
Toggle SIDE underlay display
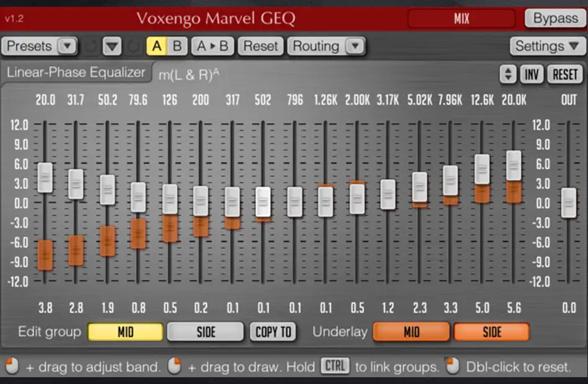491,332
